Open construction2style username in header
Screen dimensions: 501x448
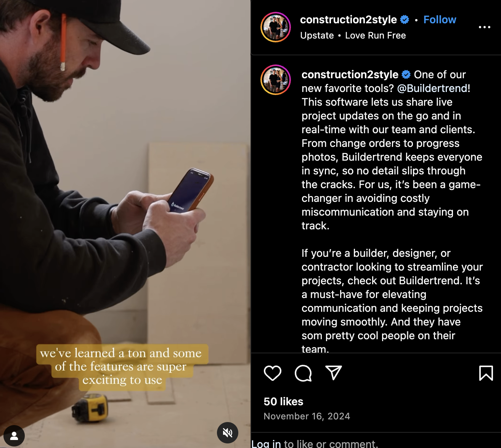click(x=348, y=20)
